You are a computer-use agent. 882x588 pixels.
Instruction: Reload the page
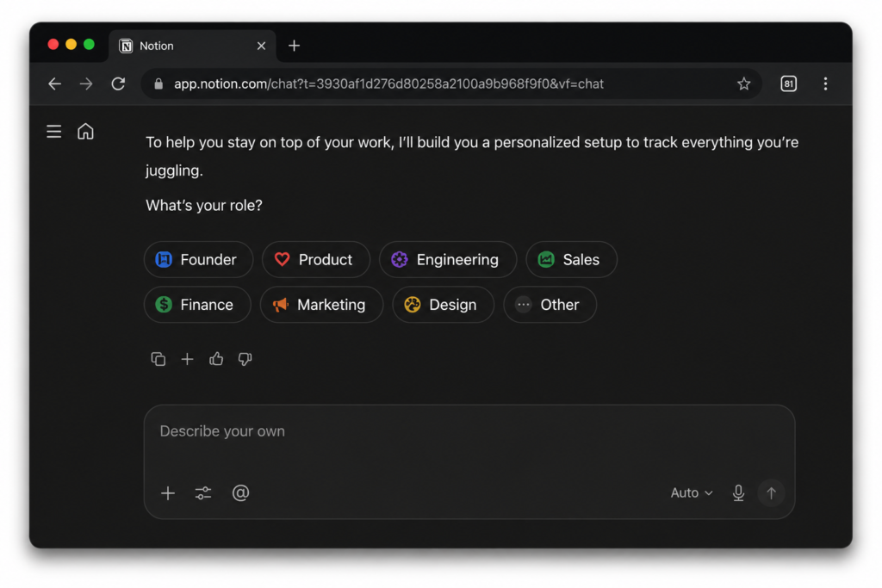118,84
